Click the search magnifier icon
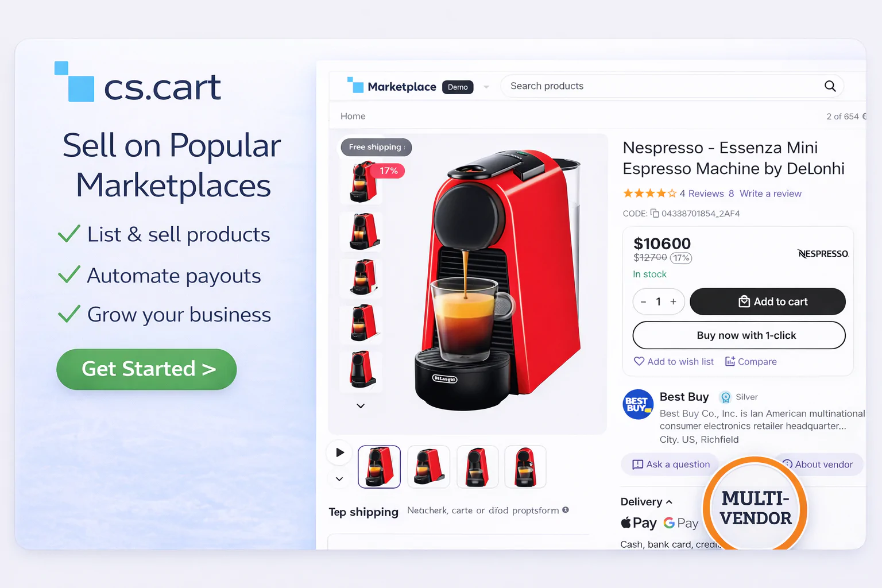 click(x=830, y=86)
